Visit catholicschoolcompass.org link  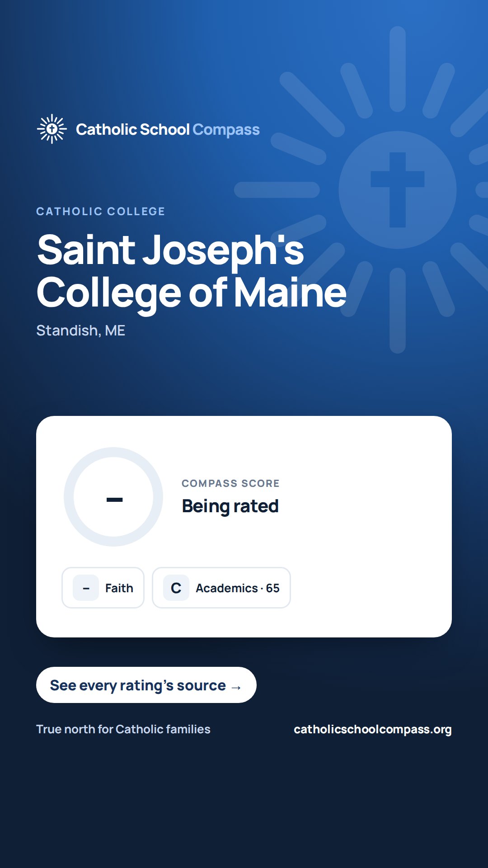click(x=373, y=729)
